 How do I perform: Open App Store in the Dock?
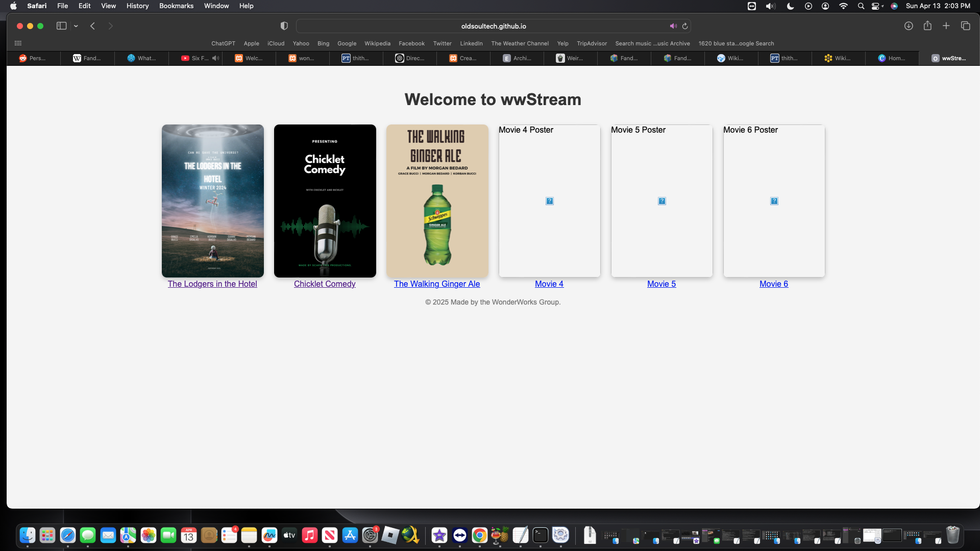click(x=350, y=535)
